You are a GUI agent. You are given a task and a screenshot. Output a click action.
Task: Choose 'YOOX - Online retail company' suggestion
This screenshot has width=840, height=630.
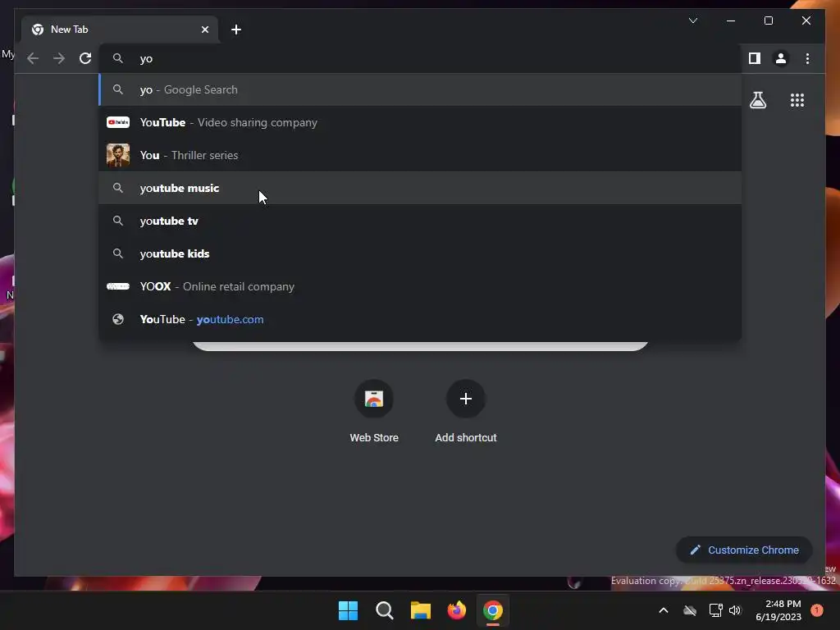[x=420, y=286]
